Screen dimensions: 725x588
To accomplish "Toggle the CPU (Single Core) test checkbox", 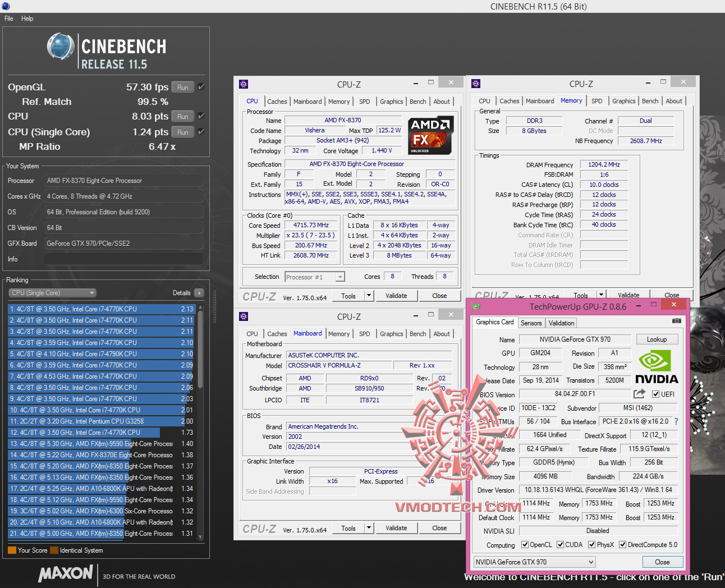I will (201, 132).
